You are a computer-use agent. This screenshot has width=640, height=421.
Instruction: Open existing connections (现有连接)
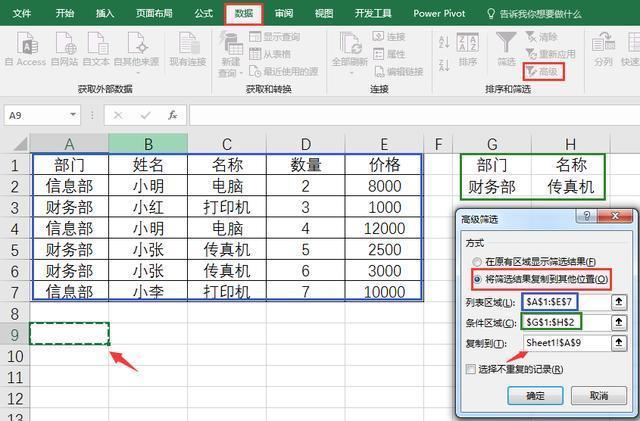pyautogui.click(x=188, y=49)
